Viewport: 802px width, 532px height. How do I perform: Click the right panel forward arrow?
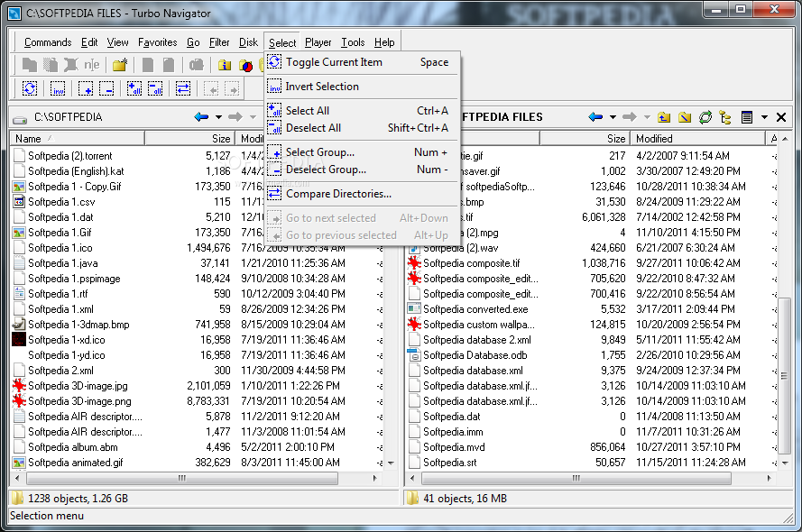coord(630,117)
